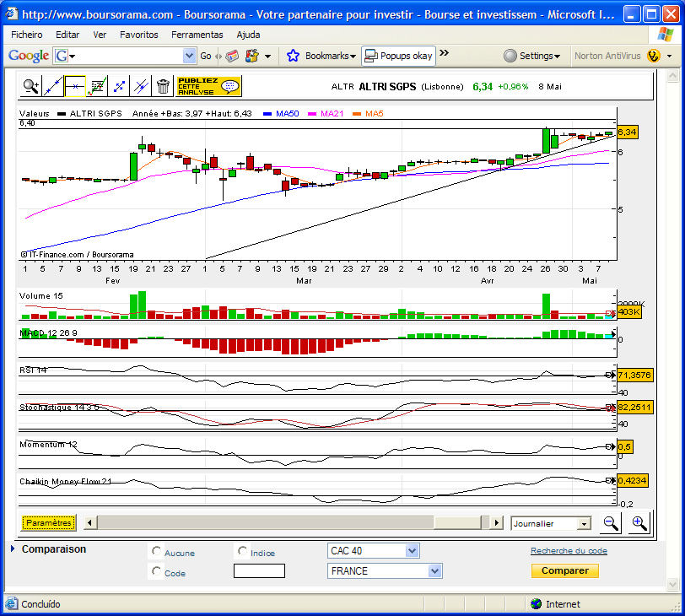Click the Norton AntiVirus icon
The width and height of the screenshot is (685, 616).
[654, 56]
